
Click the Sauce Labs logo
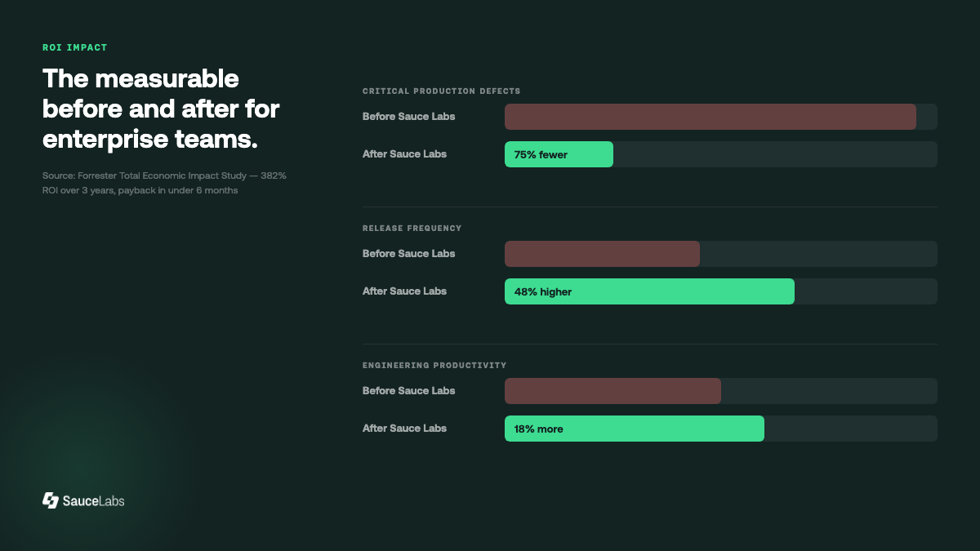83,500
